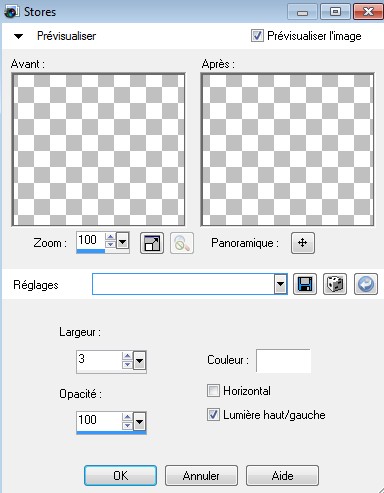Screen dimensions: 384x493
Task: Click the Panoramique label text
Action: click(245, 243)
